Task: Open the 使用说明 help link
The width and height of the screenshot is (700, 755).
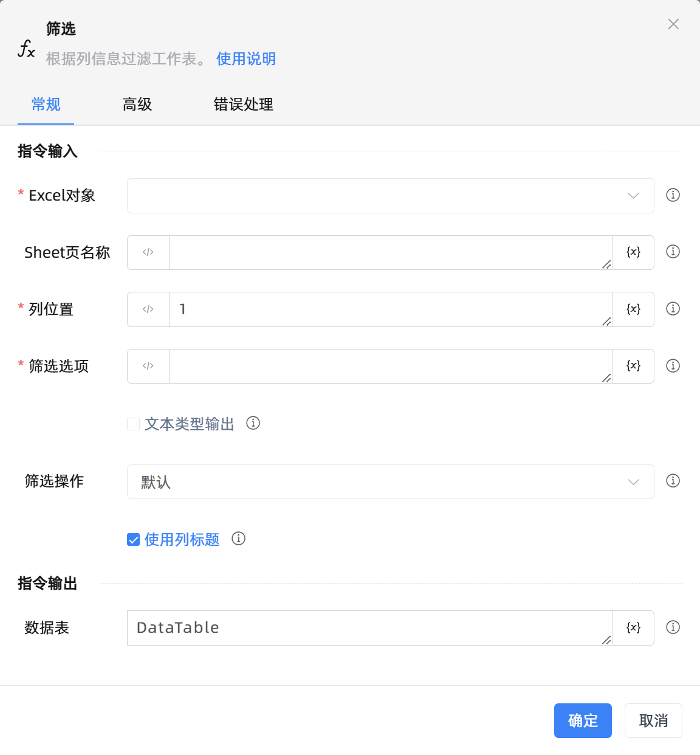Action: point(245,58)
